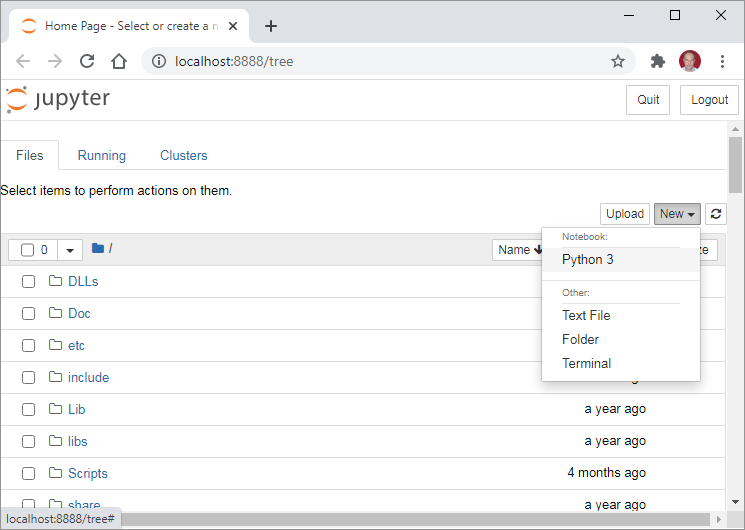Click the Upload button
Viewport: 745px width, 530px height.
(x=625, y=214)
